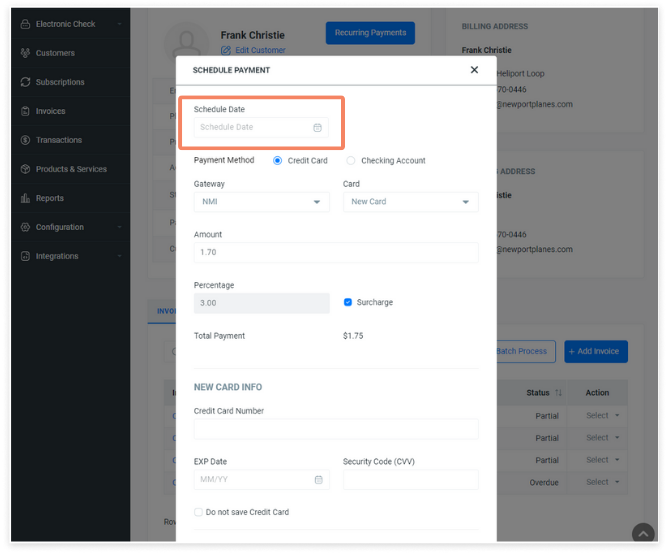Click the Configuration gear icon
Image resolution: width=668 pixels, height=553 pixels.
click(25, 227)
